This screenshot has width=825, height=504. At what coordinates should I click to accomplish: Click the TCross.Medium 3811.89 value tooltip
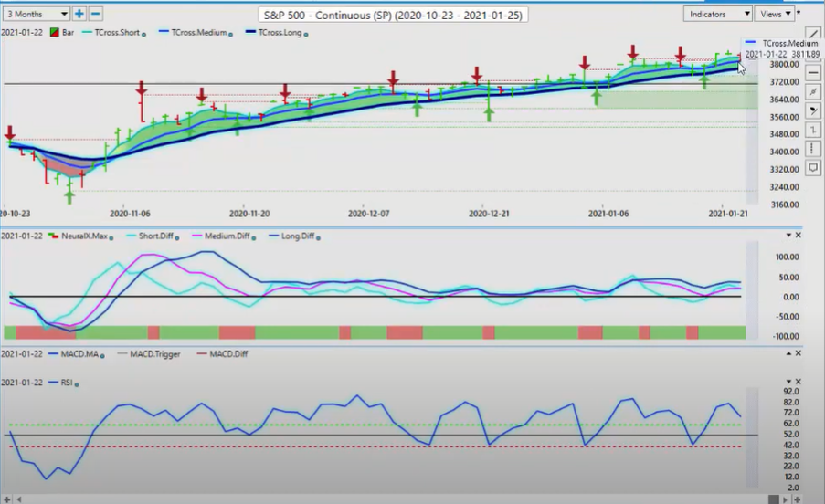pyautogui.click(x=782, y=49)
